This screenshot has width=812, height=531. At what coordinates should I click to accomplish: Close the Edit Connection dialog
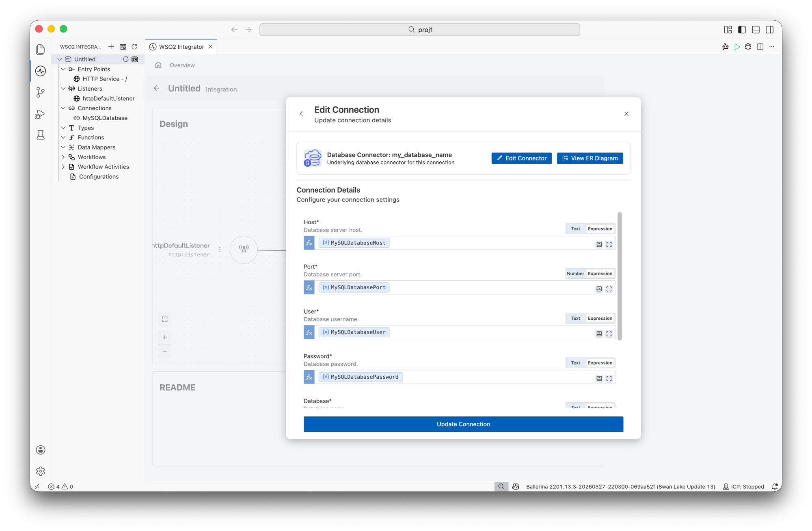click(626, 114)
